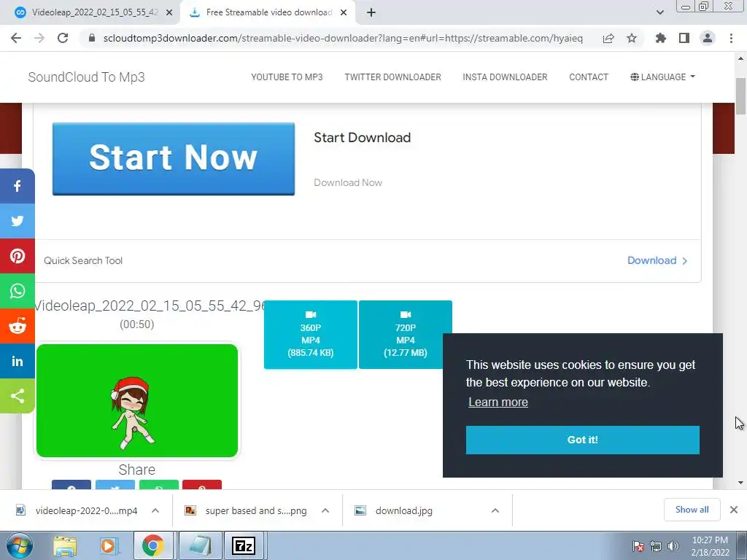Open the browser share icon in address bar
The width and height of the screenshot is (747, 560).
[x=608, y=38]
